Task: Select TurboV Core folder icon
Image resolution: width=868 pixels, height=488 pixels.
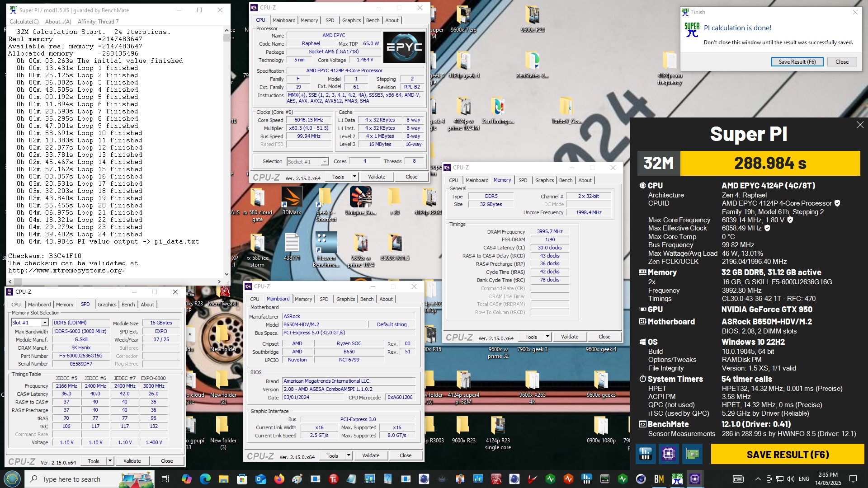Action: point(566,111)
